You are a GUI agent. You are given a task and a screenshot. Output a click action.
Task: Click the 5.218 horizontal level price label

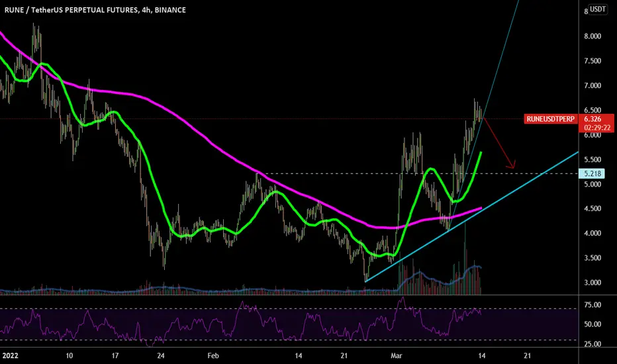(593, 173)
